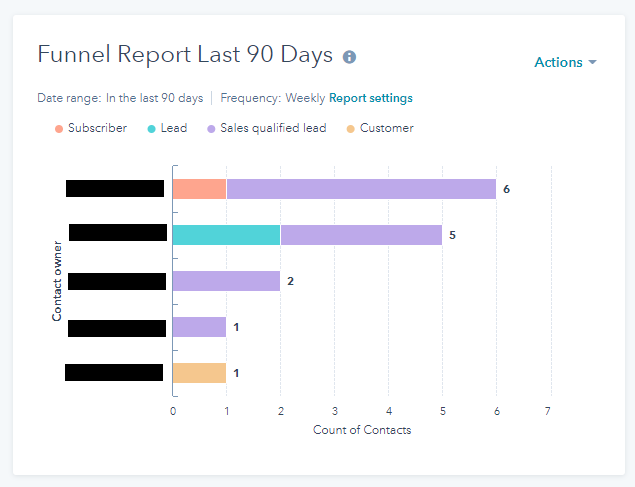Click the purple bar totaling 1 contact

(199, 327)
